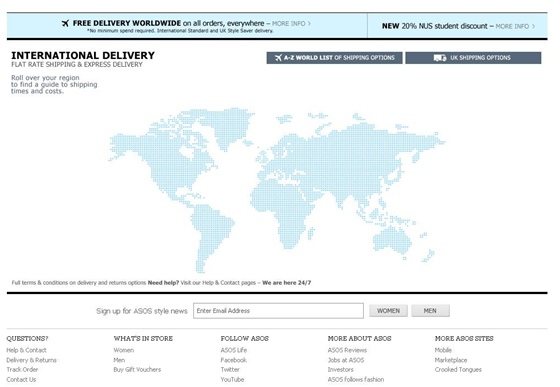Open Full terms & conditions on delivery link

[x=79, y=283]
